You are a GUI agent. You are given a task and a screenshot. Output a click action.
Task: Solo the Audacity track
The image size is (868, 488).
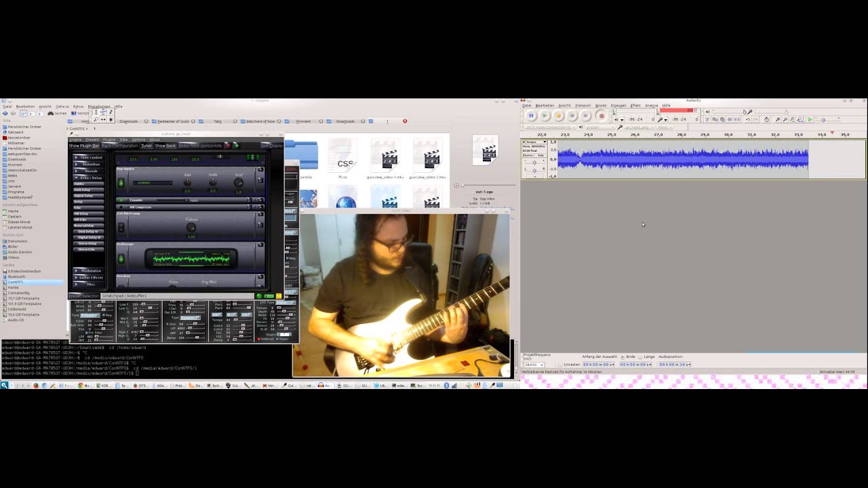pos(540,155)
